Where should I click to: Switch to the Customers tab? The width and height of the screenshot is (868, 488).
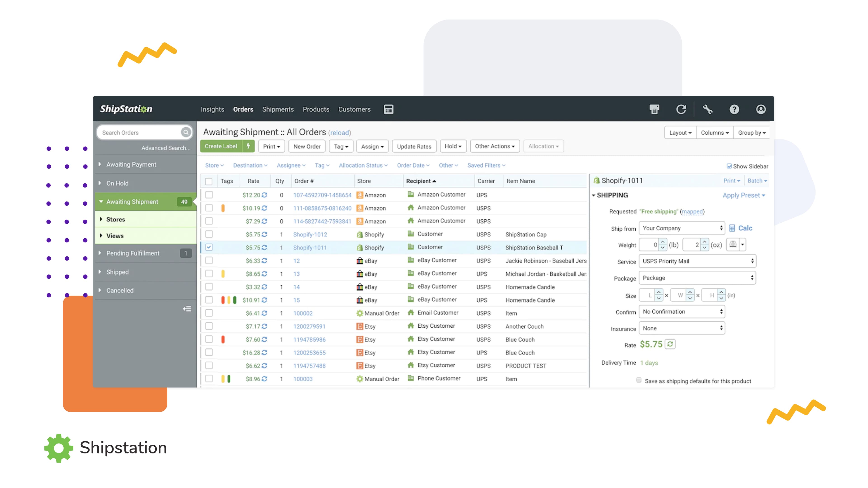(354, 109)
